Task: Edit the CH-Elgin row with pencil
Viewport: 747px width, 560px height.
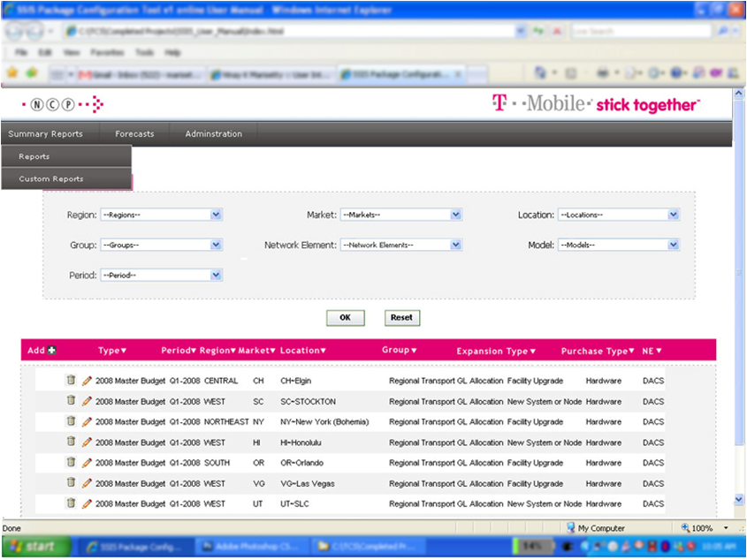Action: click(x=87, y=381)
